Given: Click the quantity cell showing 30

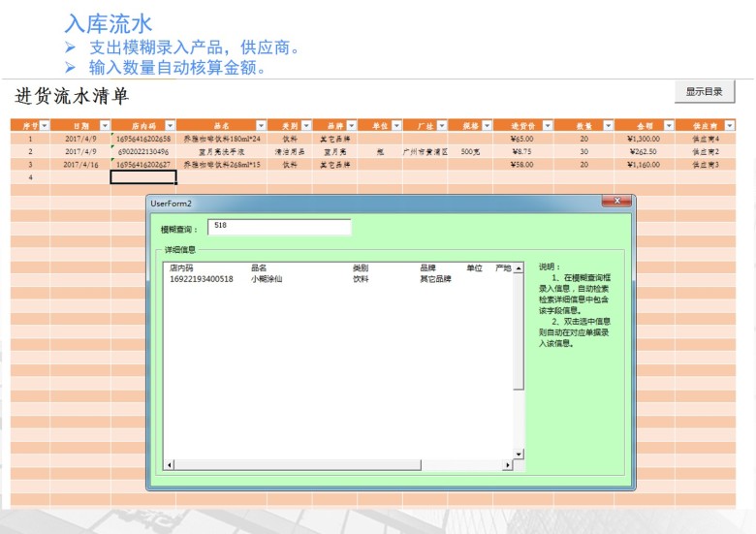Looking at the screenshot, I should tap(583, 152).
